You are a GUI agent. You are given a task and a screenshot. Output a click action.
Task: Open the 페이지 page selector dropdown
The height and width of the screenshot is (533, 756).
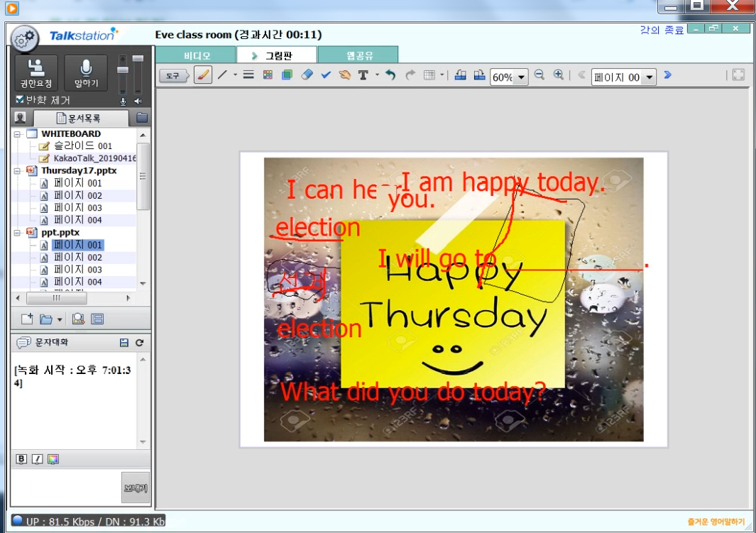coord(648,77)
